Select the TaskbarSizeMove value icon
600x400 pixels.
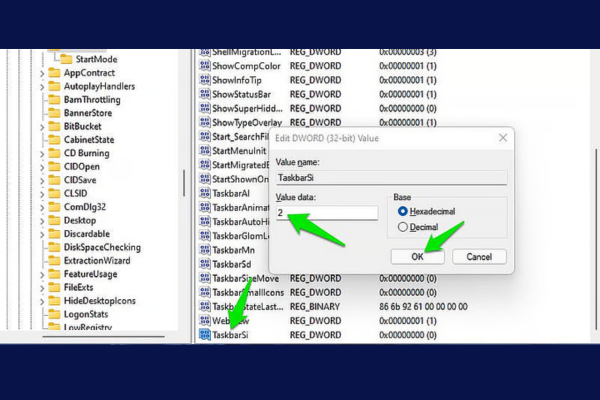tap(205, 278)
